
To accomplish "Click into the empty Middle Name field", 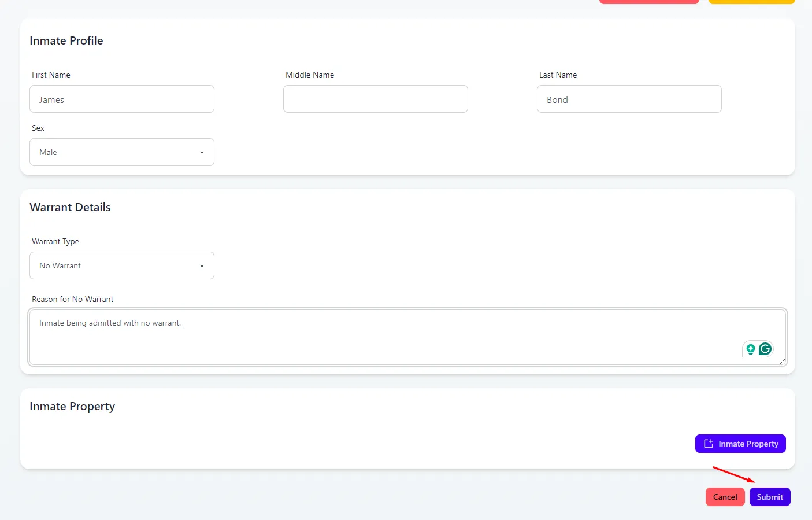I will pos(375,99).
